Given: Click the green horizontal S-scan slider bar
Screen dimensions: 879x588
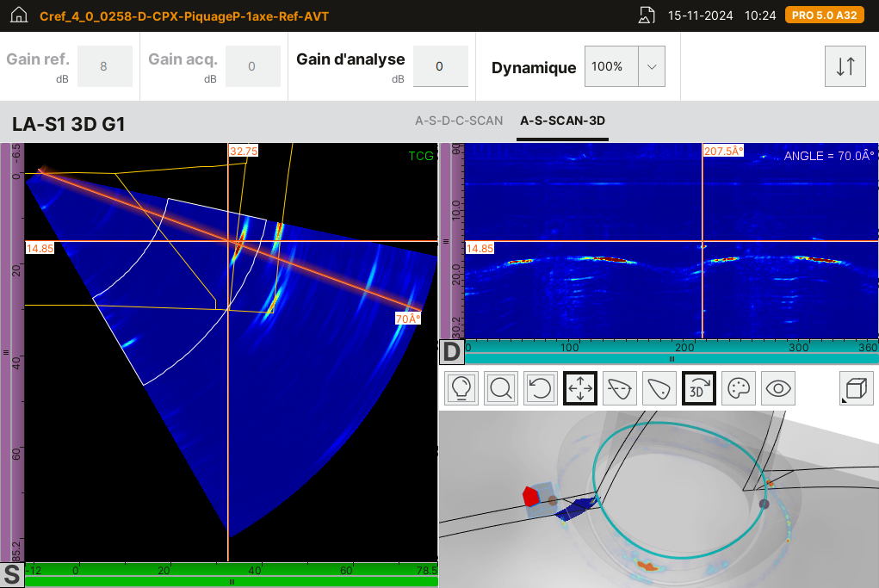Looking at the screenshot, I should [x=232, y=582].
